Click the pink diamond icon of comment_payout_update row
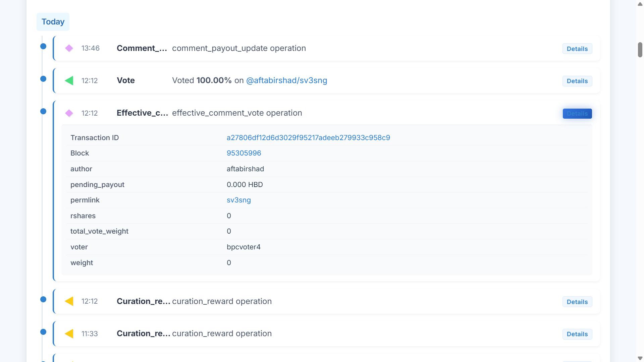644x362 pixels. (x=69, y=48)
